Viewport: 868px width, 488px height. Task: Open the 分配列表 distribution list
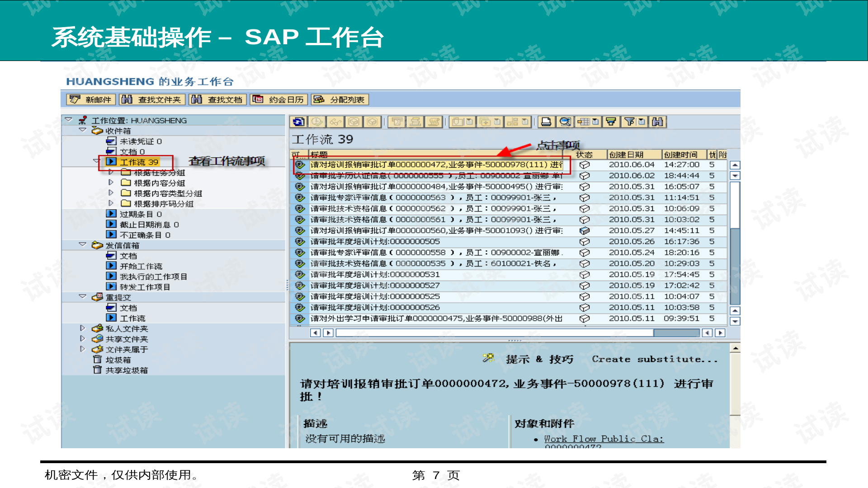(x=340, y=99)
